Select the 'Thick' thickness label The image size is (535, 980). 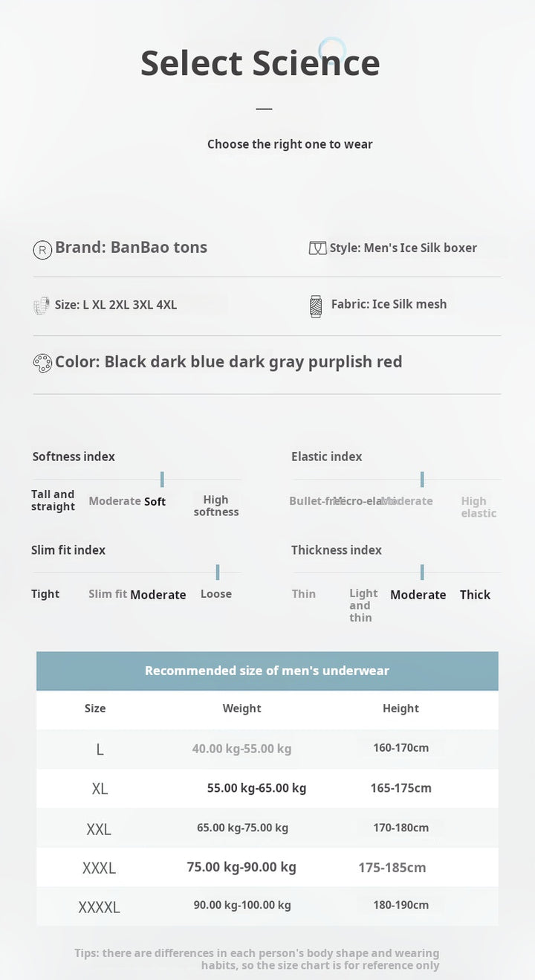point(476,595)
